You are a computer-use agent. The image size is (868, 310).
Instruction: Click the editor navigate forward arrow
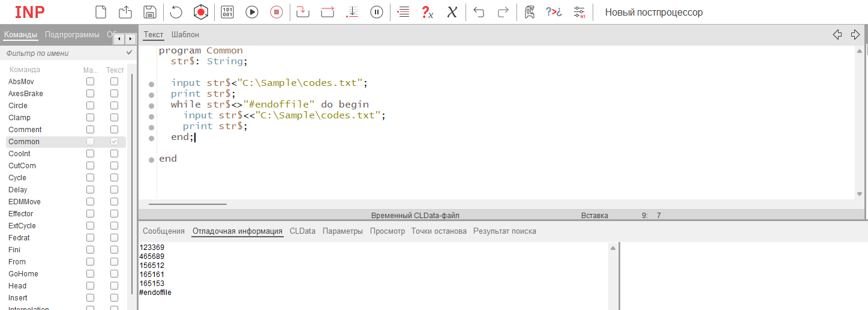click(x=855, y=35)
